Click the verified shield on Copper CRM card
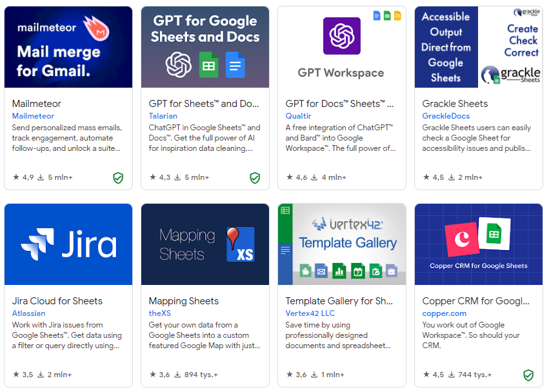Image resolution: width=549 pixels, height=392 pixels. pyautogui.click(x=528, y=375)
